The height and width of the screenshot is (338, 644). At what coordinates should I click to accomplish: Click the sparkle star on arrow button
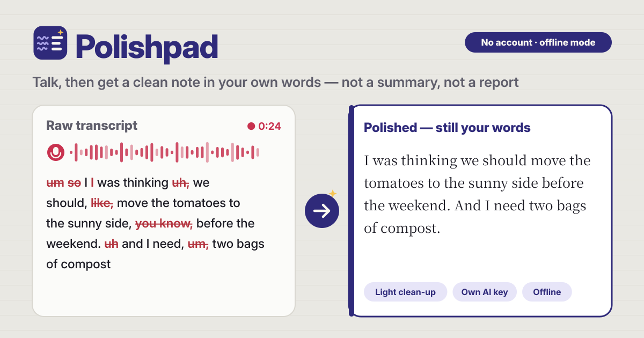pyautogui.click(x=332, y=193)
